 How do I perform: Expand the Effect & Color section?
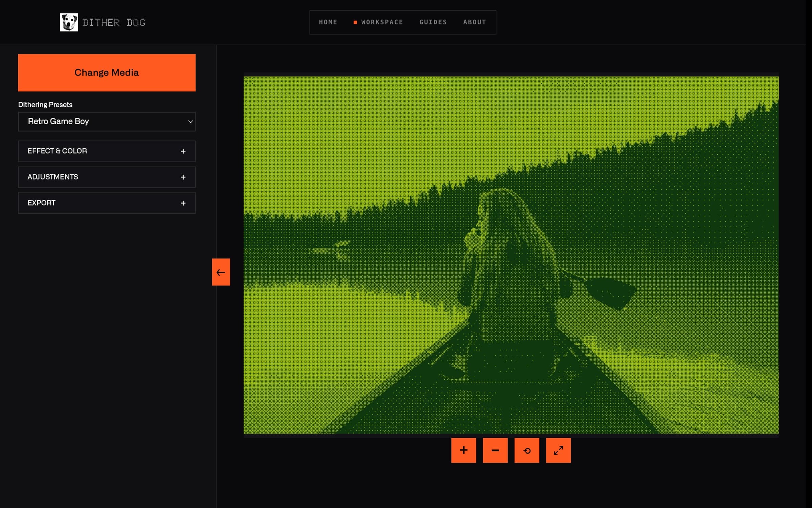(107, 151)
